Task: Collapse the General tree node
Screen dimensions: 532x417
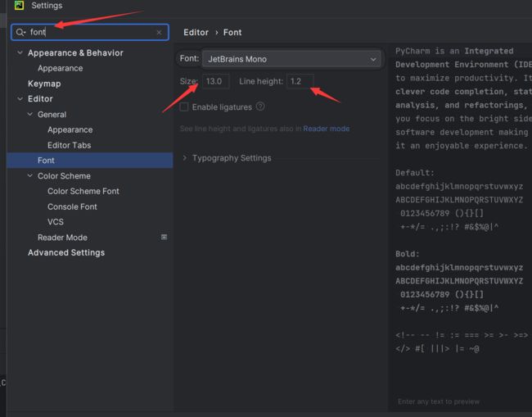Action: point(29,114)
